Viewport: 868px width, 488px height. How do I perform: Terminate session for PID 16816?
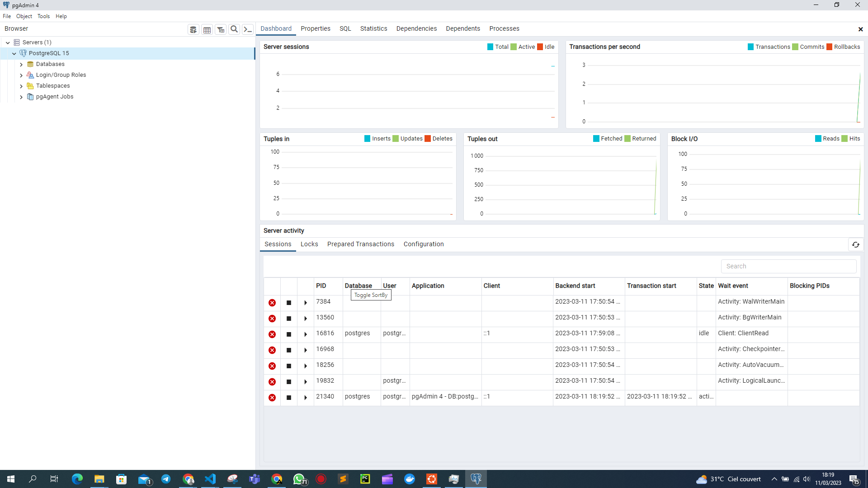click(x=272, y=334)
